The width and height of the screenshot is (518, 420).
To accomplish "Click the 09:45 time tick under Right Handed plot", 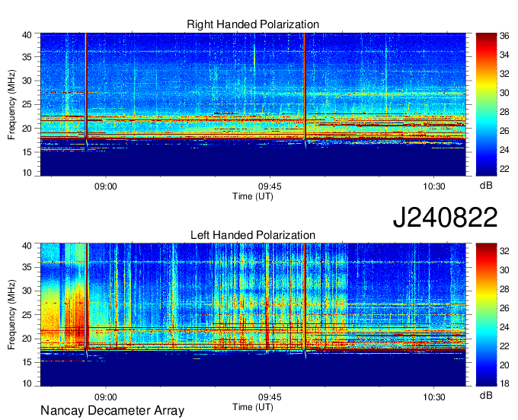I will 270,186.
